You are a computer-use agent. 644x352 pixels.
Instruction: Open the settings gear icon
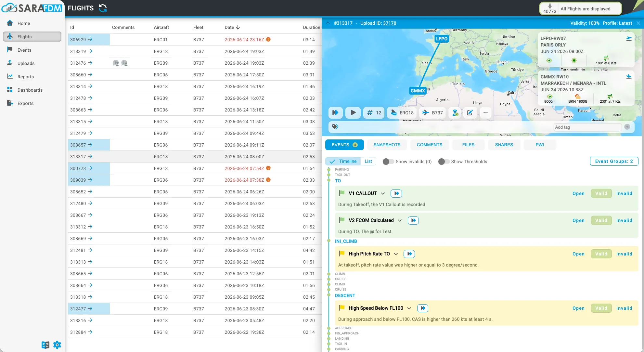[57, 345]
